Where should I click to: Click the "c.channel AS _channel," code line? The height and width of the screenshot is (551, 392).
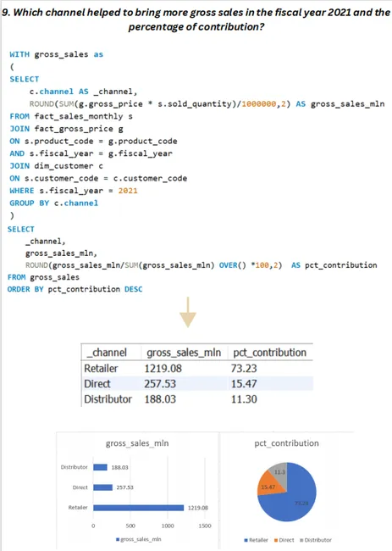tap(83, 92)
